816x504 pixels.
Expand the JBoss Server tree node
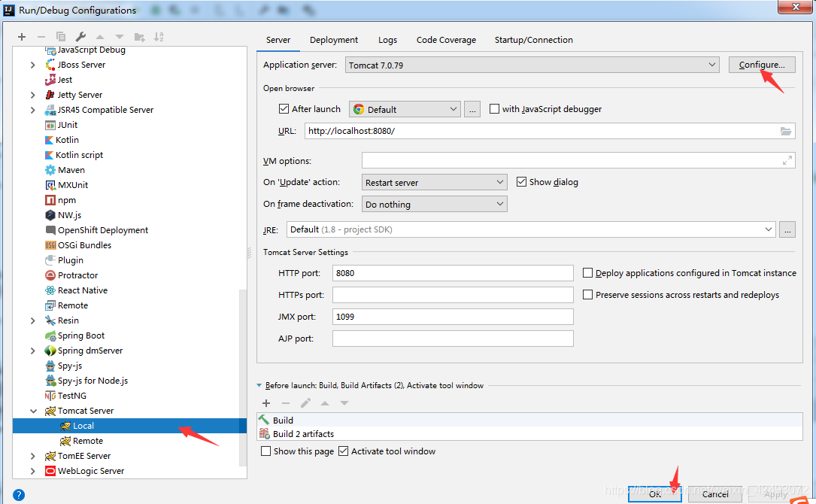(x=33, y=65)
